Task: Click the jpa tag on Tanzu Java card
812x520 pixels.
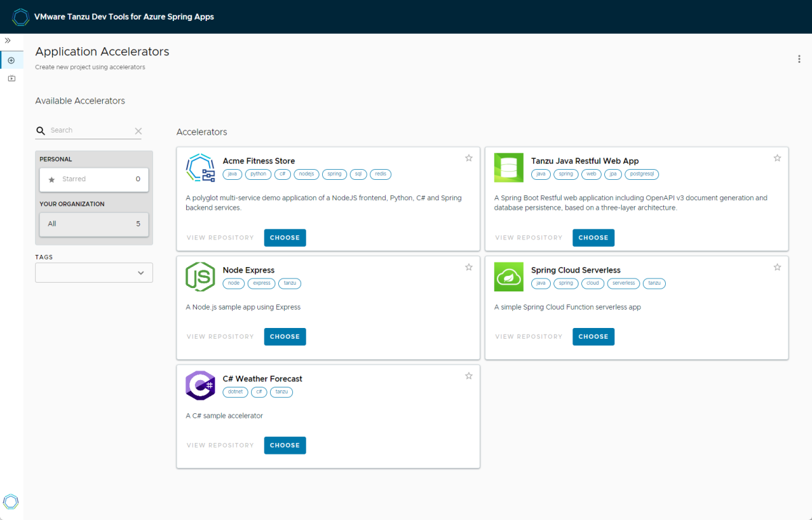Action: [x=613, y=174]
